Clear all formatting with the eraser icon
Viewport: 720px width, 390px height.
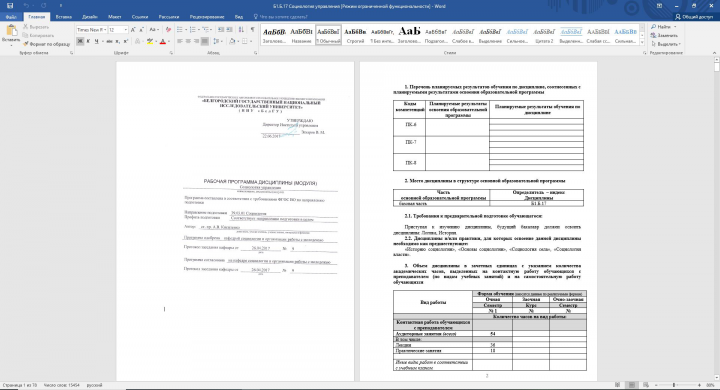point(168,29)
